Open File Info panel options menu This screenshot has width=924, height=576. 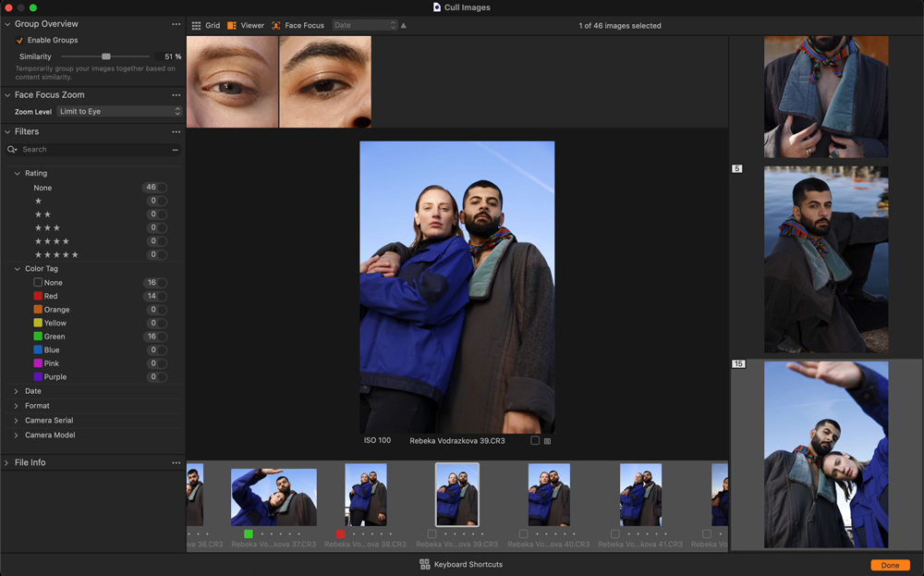coord(176,462)
